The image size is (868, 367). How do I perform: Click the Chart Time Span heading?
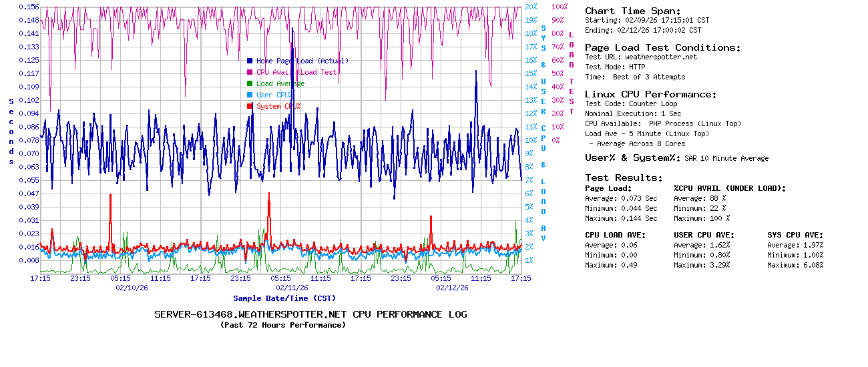(x=632, y=11)
